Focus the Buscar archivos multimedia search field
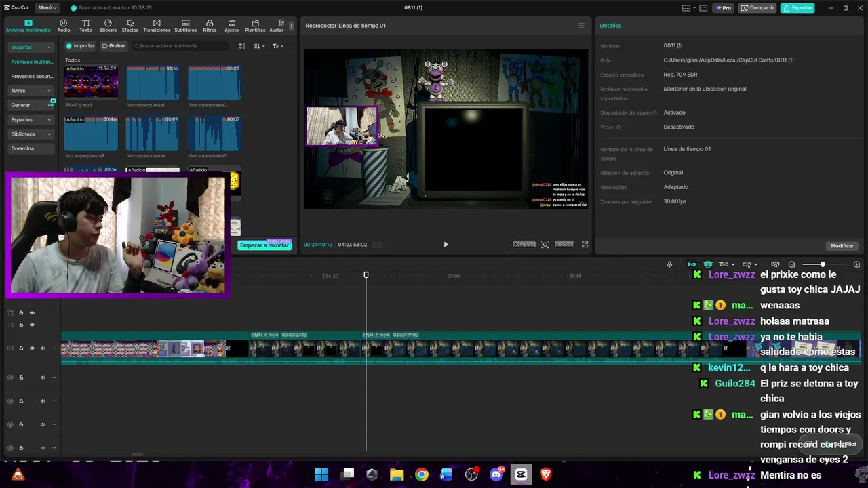 pos(180,46)
